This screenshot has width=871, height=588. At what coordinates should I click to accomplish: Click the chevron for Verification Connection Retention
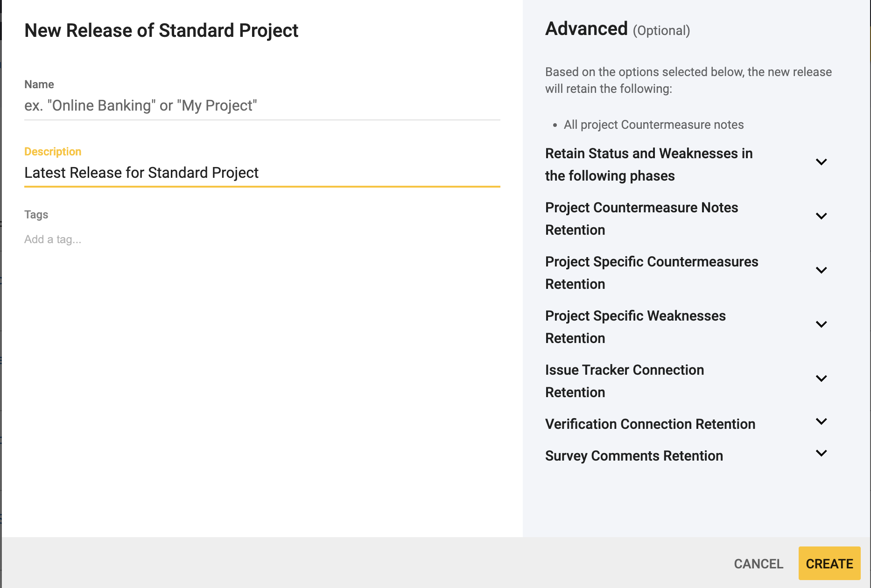(821, 421)
